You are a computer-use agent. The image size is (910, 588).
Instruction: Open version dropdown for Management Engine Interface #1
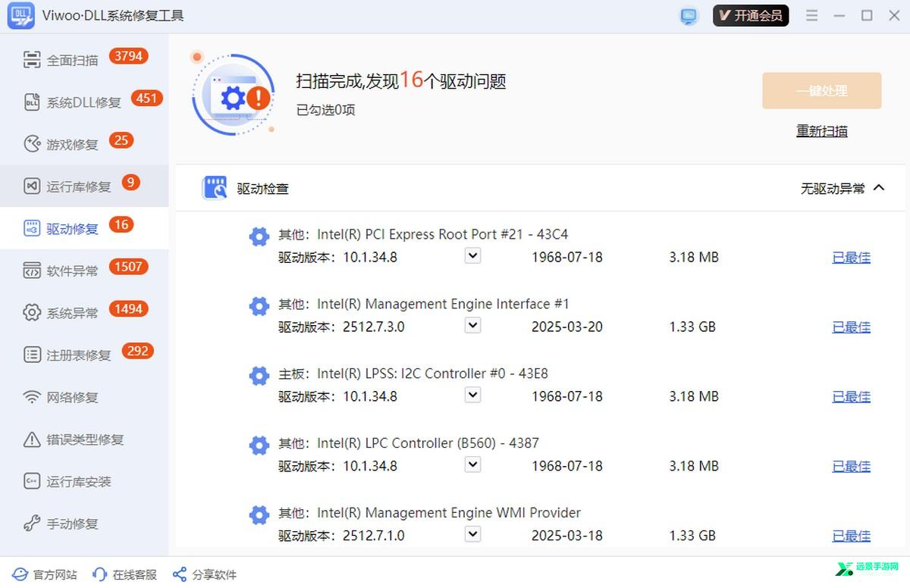click(472, 326)
